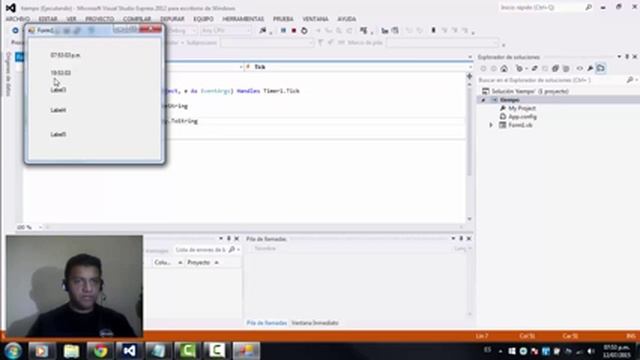This screenshot has height=360, width=640.
Task: Open the PROYECTO menu
Action: click(x=100, y=19)
